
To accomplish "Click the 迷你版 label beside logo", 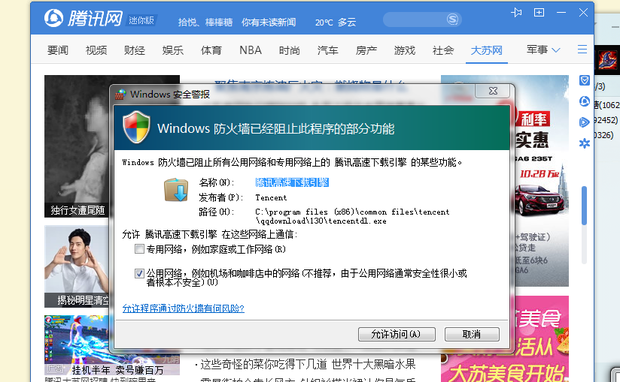I will click(141, 20).
